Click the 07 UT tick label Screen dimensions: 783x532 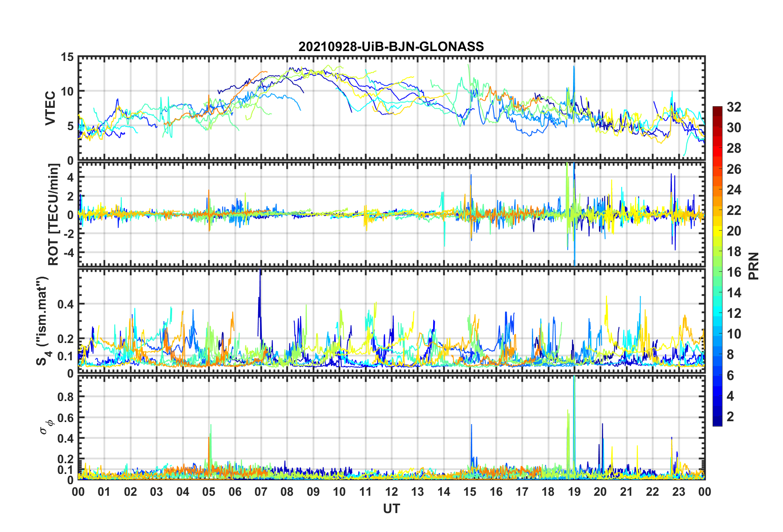[261, 492]
